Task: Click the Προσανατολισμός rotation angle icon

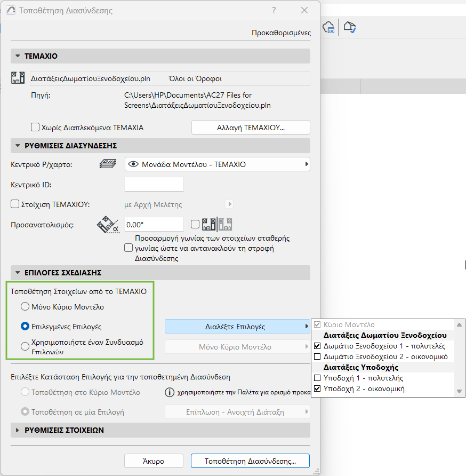Action: [x=107, y=225]
